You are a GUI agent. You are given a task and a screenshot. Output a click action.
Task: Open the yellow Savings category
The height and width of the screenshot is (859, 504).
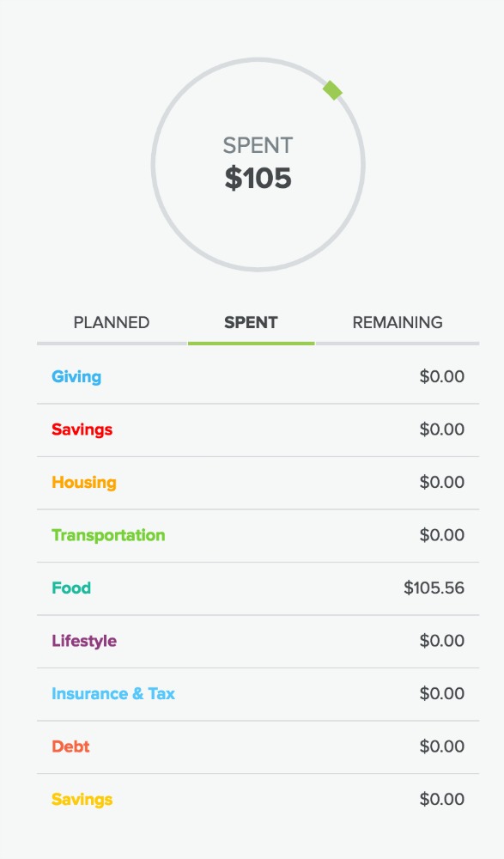[x=82, y=799]
